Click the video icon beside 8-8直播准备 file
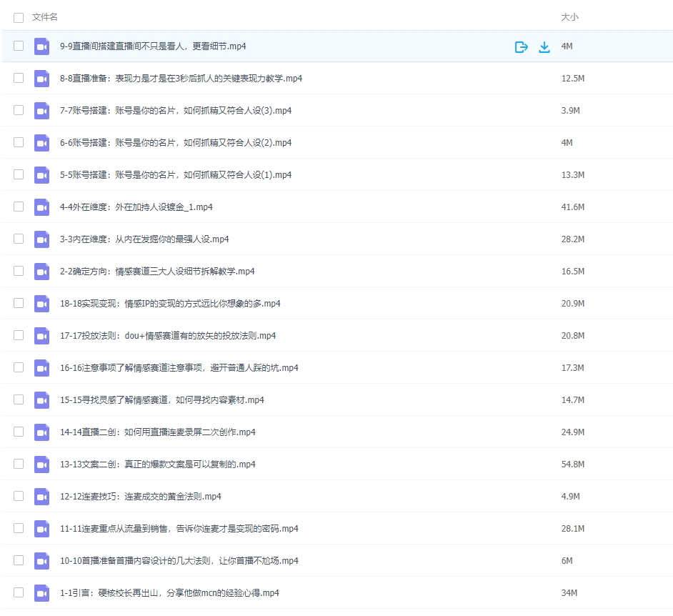The height and width of the screenshot is (616, 673). (x=41, y=79)
